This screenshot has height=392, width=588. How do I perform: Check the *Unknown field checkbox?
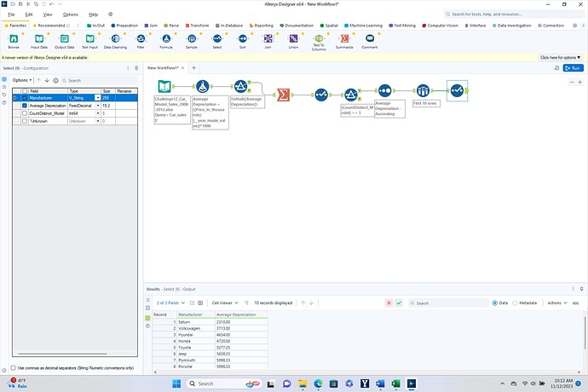pos(25,121)
